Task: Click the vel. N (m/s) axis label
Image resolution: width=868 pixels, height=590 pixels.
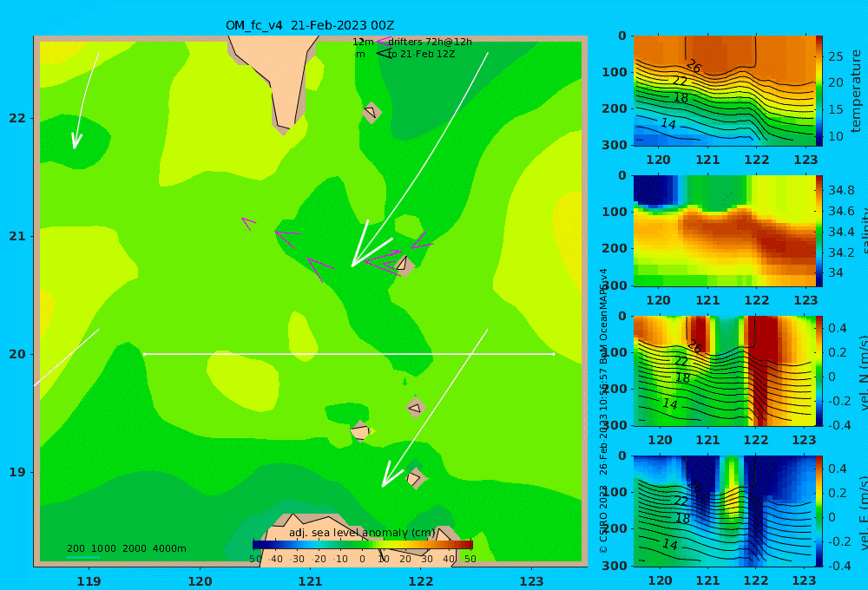Action: tap(863, 374)
